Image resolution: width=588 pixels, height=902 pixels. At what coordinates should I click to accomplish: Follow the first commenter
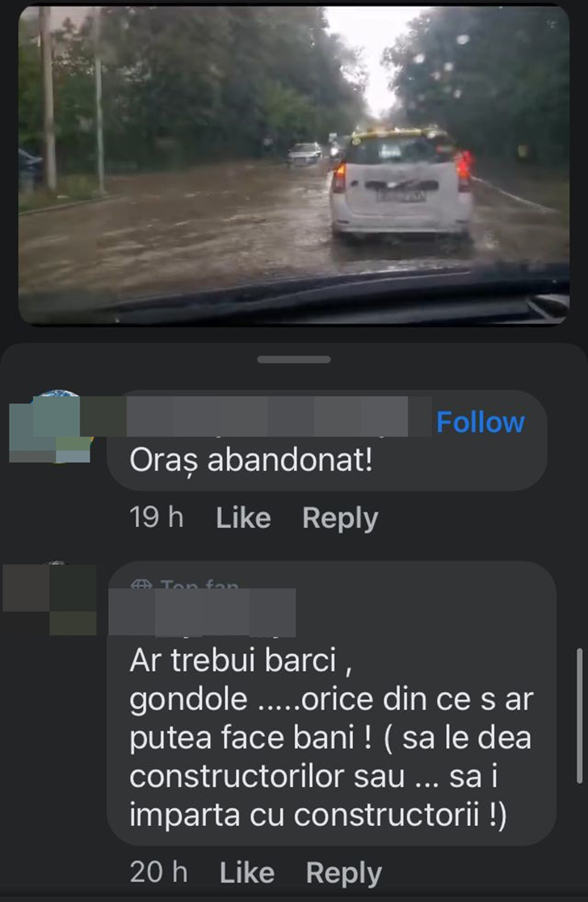481,422
